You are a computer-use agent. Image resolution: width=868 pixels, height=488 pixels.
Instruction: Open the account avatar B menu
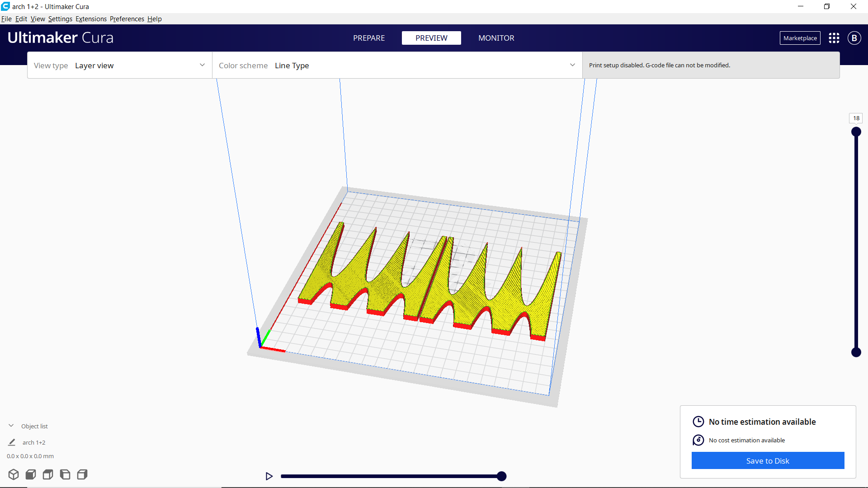click(x=854, y=38)
